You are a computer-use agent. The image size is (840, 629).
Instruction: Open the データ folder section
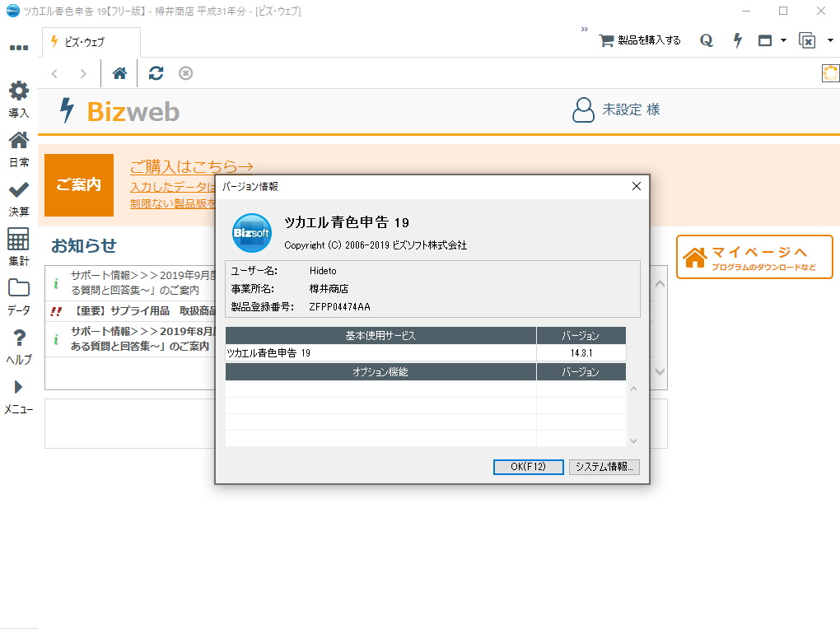19,297
